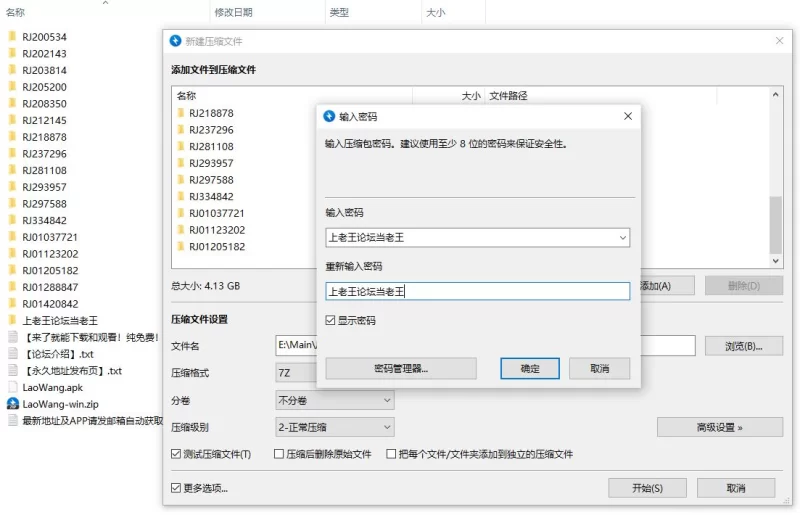Click the file list scrollbar thumb
800x515 pixels.
pyautogui.click(x=776, y=225)
